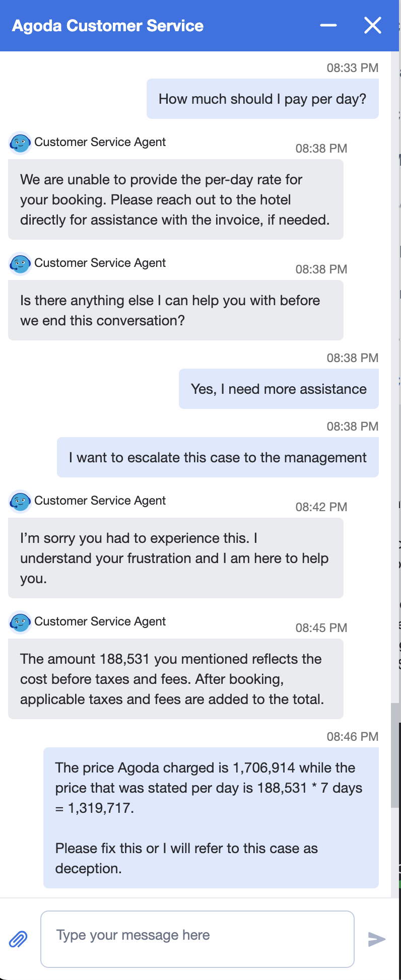
Task: Click the paperclip attach file icon
Action: coord(19,939)
